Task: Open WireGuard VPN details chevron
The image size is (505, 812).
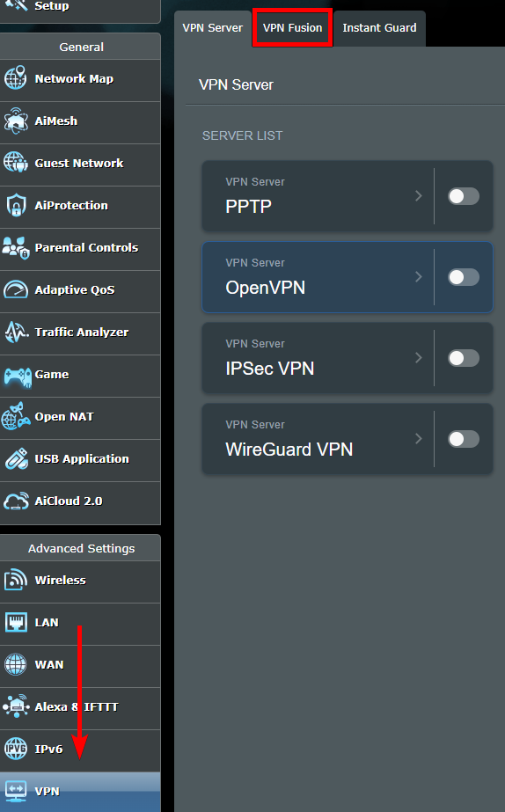Action: (419, 439)
